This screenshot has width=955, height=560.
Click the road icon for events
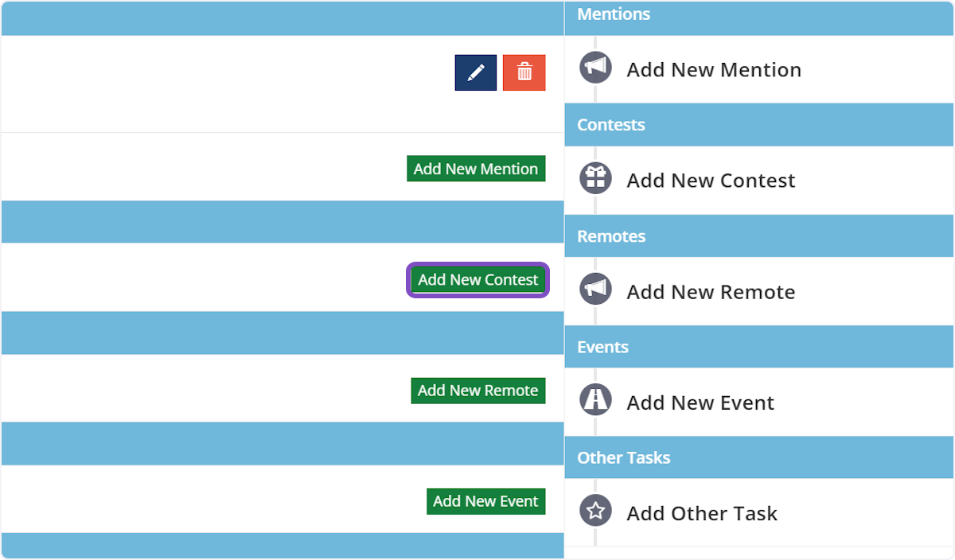(x=595, y=401)
